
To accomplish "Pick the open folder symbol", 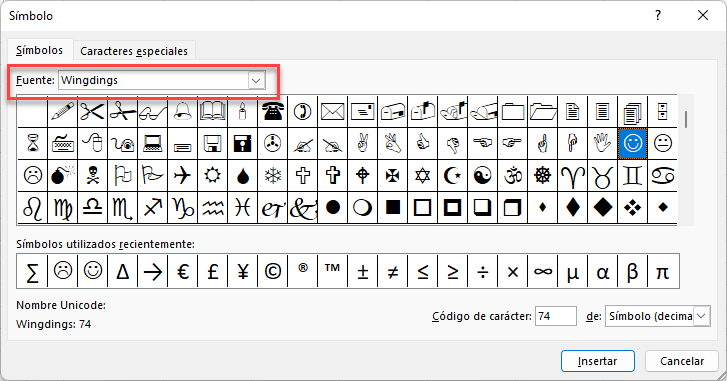I will pos(543,112).
